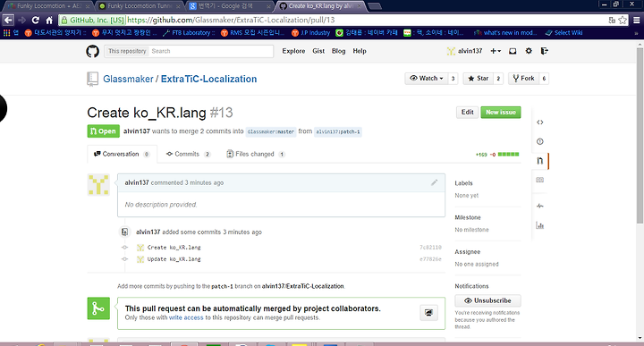Star the repository
Viewport: 644px width, 346px height.
(x=478, y=79)
